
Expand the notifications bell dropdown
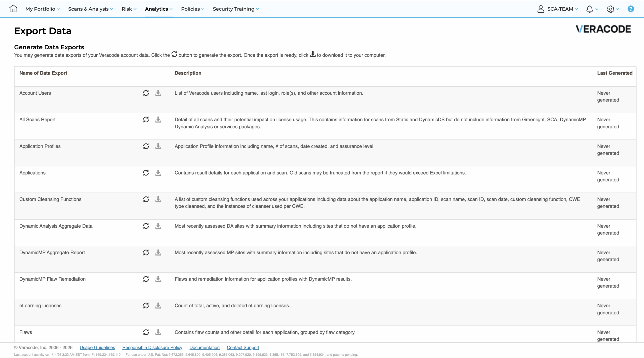click(x=592, y=9)
